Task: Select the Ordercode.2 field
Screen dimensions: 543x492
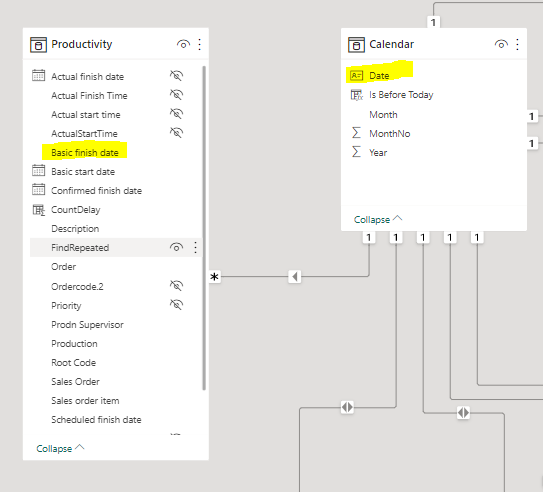Action: point(77,286)
